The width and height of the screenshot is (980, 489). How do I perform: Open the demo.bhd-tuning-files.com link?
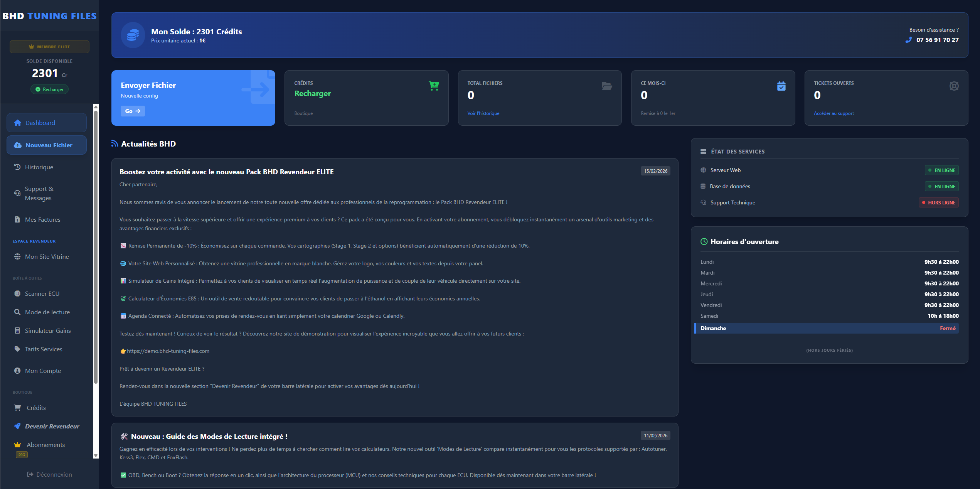point(168,351)
